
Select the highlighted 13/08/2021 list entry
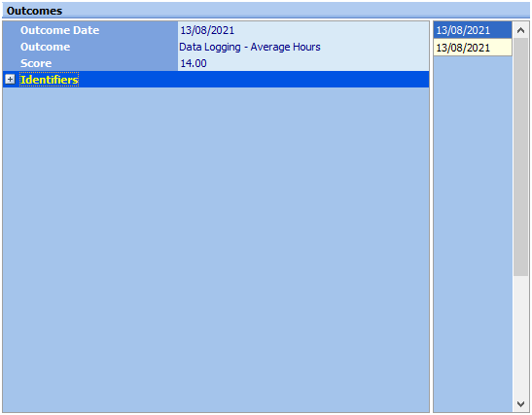tap(473, 30)
